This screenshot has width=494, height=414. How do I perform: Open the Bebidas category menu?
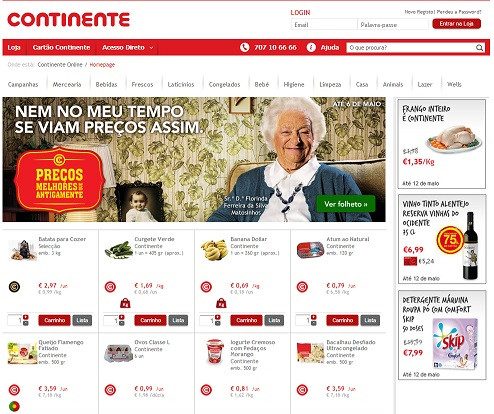[x=106, y=85]
